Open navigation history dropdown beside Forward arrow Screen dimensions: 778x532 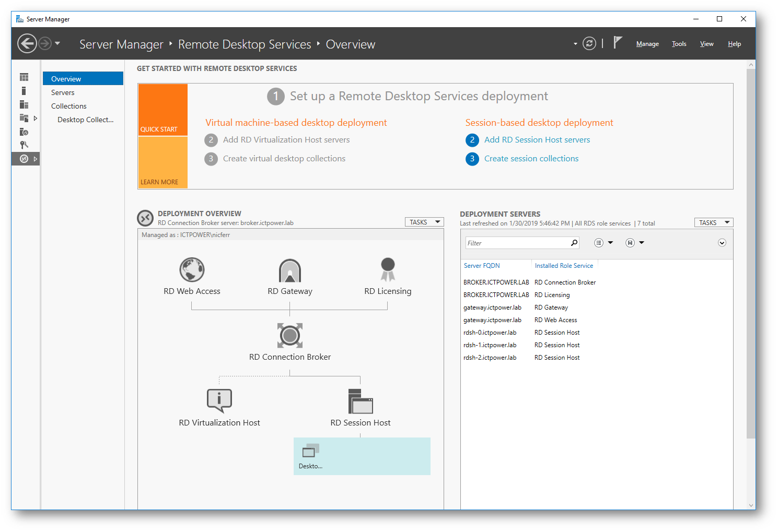click(x=57, y=43)
